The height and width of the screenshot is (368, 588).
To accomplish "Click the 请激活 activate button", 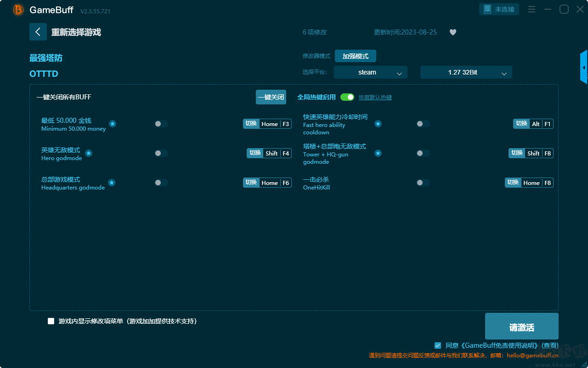I will 522,327.
